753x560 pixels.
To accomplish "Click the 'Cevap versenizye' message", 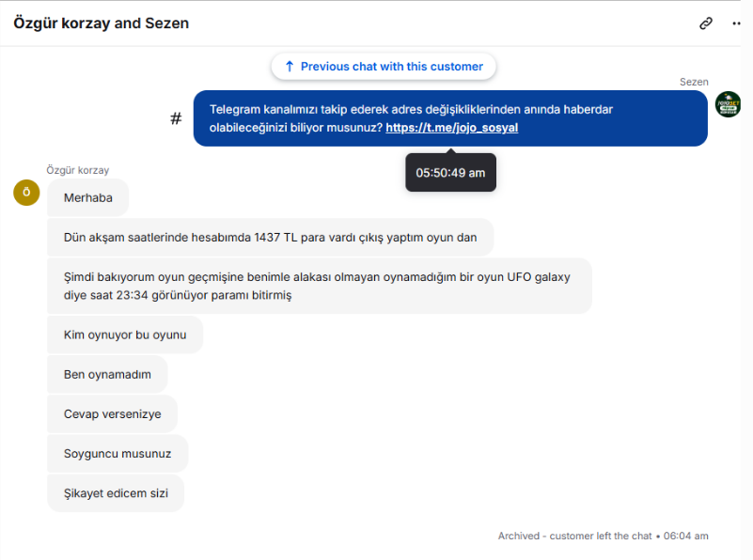I will 113,414.
